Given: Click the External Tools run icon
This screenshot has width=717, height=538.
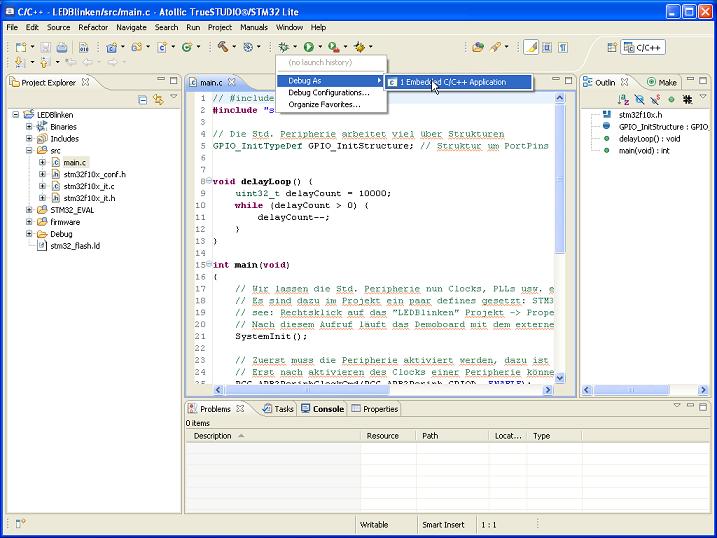Looking at the screenshot, I should 334,47.
